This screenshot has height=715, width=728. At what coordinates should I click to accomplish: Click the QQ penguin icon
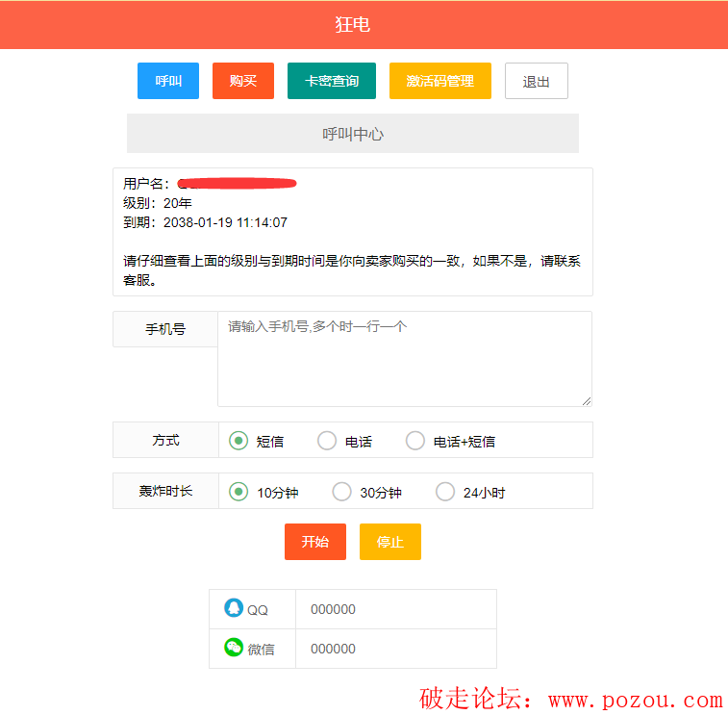click(x=234, y=608)
